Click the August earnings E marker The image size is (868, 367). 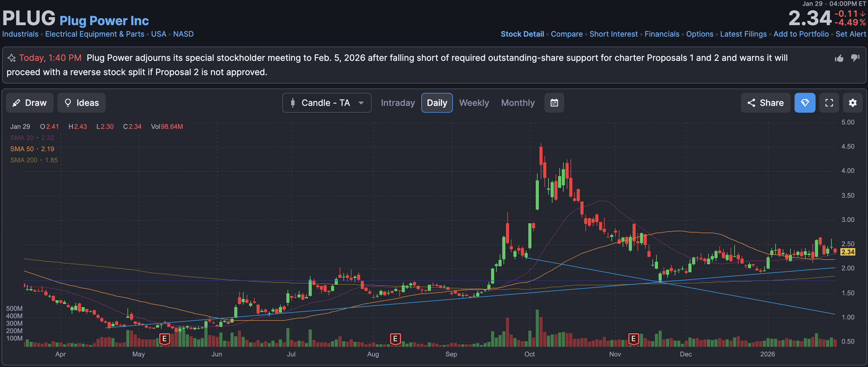coord(395,338)
